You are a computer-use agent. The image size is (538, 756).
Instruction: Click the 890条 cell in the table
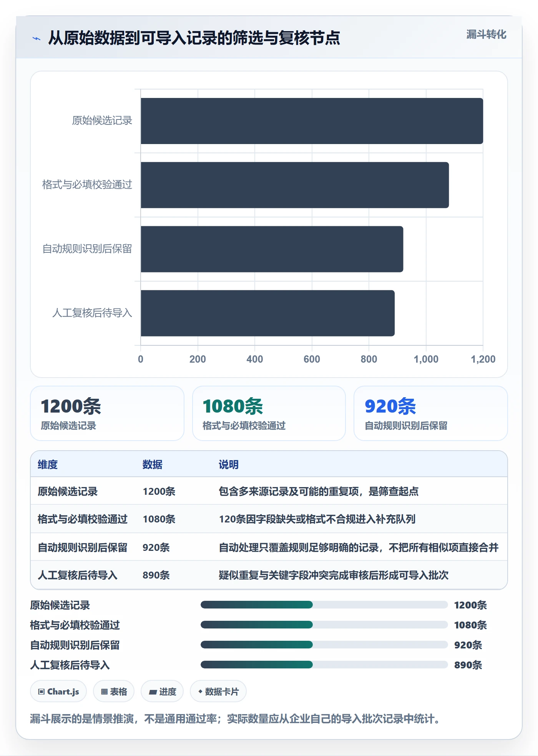[x=156, y=575]
